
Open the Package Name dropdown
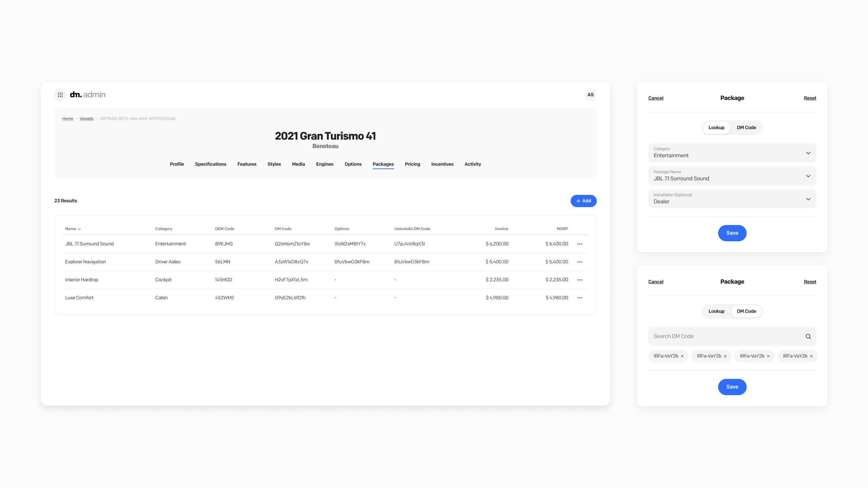pyautogui.click(x=732, y=176)
